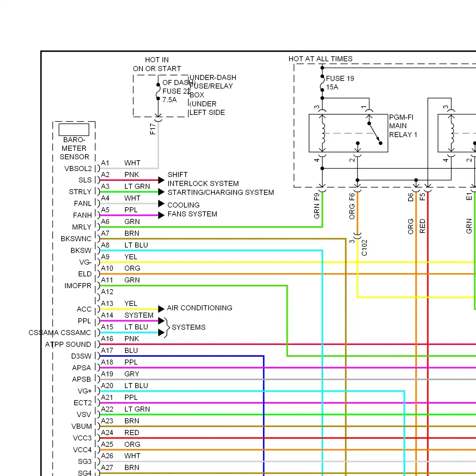Click the APSA signal name
This screenshot has width=476, height=476.
[82, 368]
